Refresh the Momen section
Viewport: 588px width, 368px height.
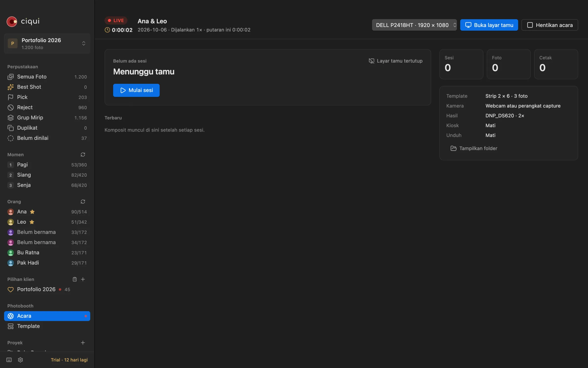click(x=83, y=155)
